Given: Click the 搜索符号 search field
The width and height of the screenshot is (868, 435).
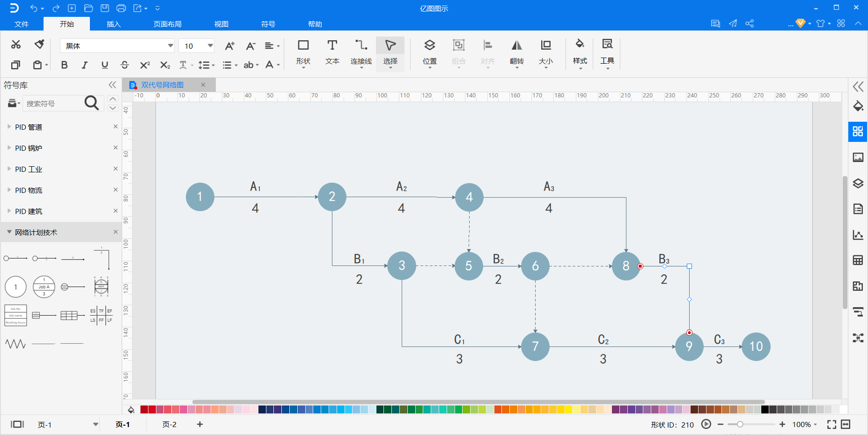Looking at the screenshot, I should pos(53,103).
